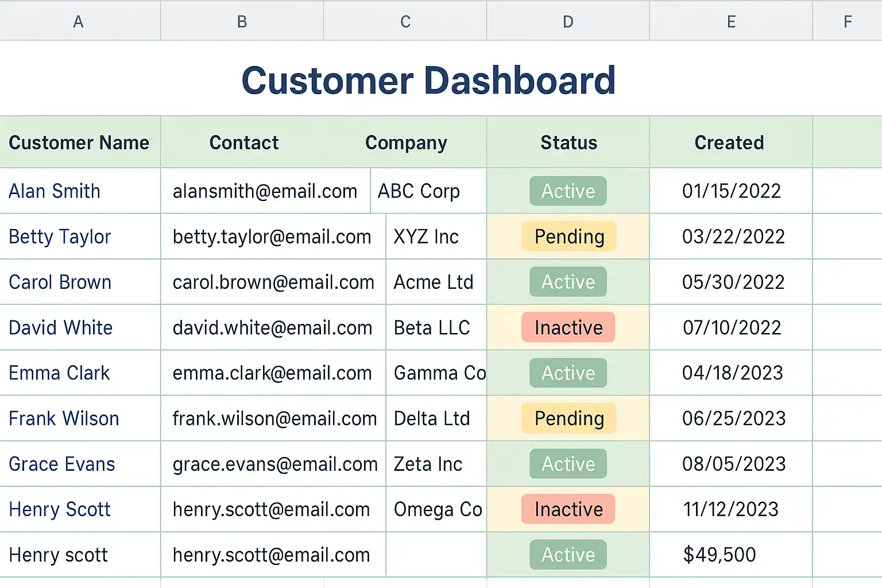Click the Pending badge for Betty Taylor

point(569,237)
